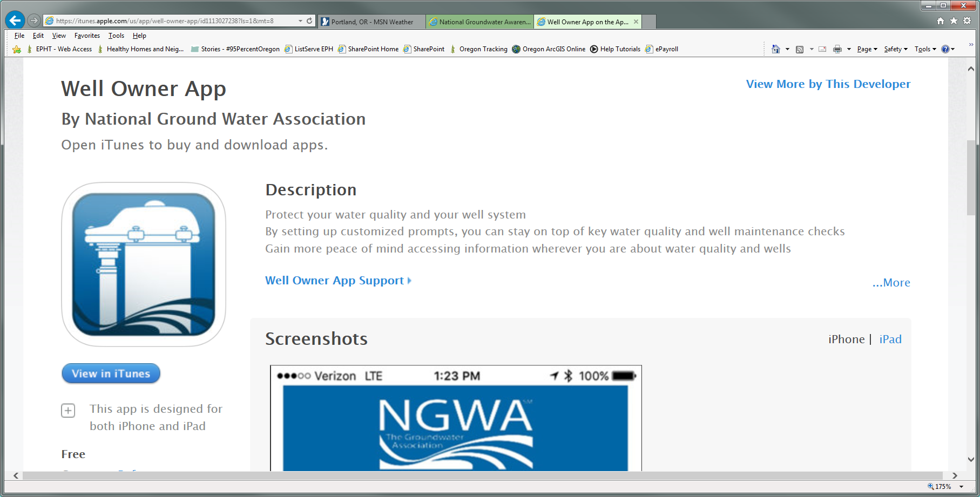The width and height of the screenshot is (980, 497).
Task: Expand the plus icon beside device compatibility
Action: (68, 411)
